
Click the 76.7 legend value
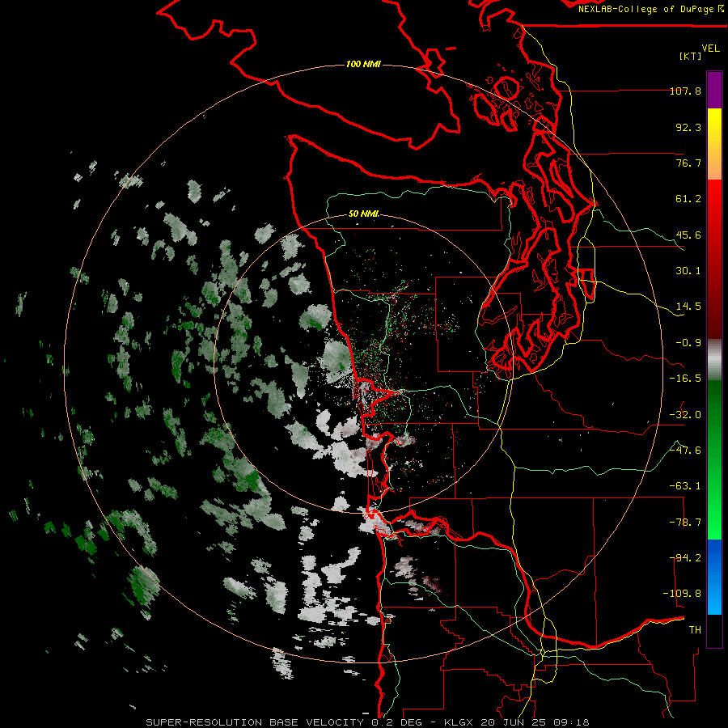pos(688,163)
